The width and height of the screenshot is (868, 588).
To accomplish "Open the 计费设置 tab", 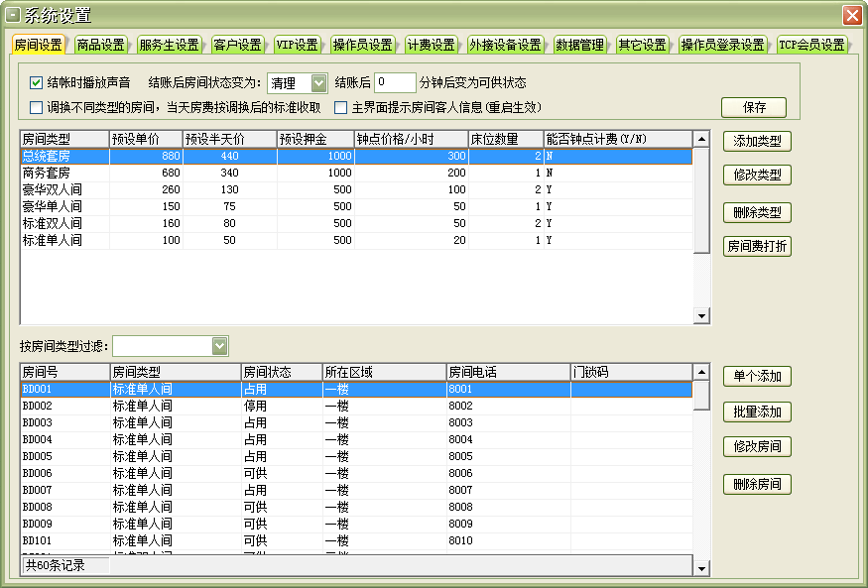I will pyautogui.click(x=431, y=46).
